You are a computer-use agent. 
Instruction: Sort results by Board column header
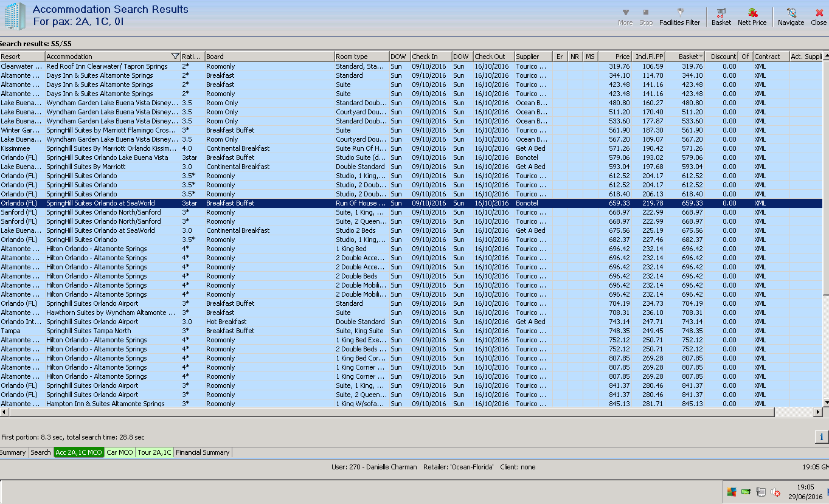pyautogui.click(x=269, y=57)
